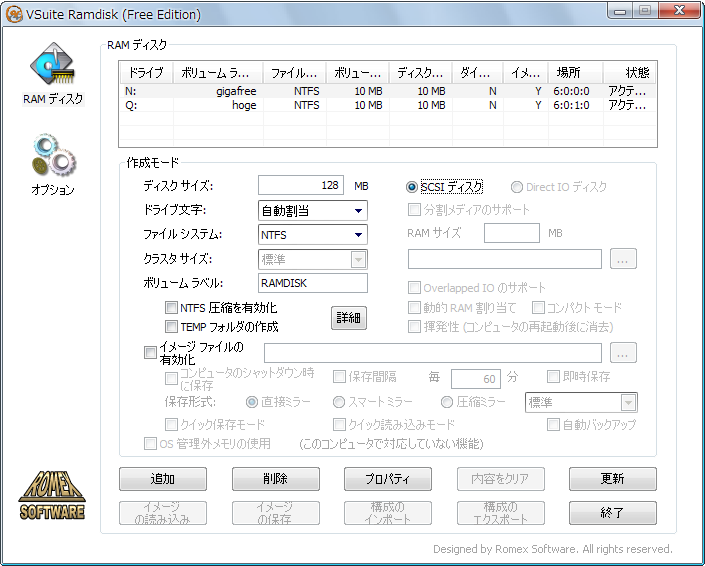
Task: Click the ディスク サイズ input field
Action: [301, 185]
